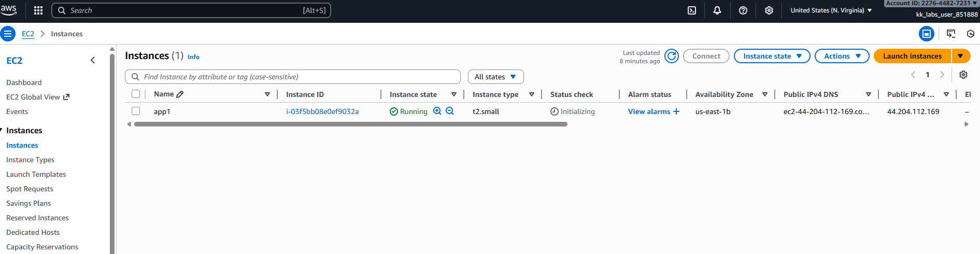Open the screen feedback icon in the breadcrumb bar

pos(951,34)
